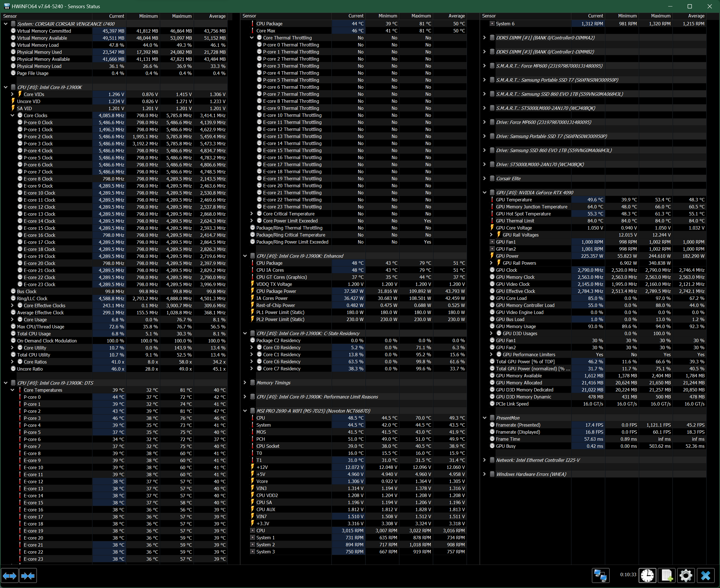Click the collapse columns arrows button
The height and width of the screenshot is (588, 720).
pos(28,575)
